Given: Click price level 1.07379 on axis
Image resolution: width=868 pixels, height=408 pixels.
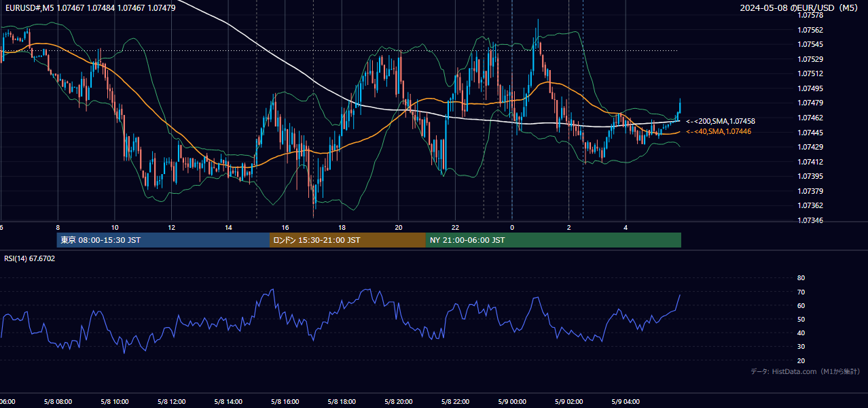Looking at the screenshot, I should [810, 191].
